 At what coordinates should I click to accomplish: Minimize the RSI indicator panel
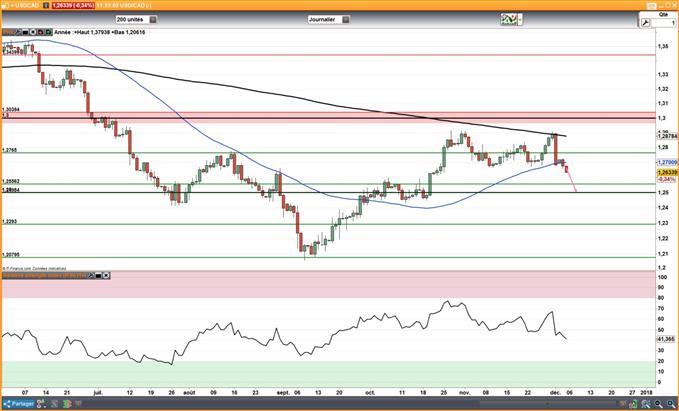pos(98,275)
